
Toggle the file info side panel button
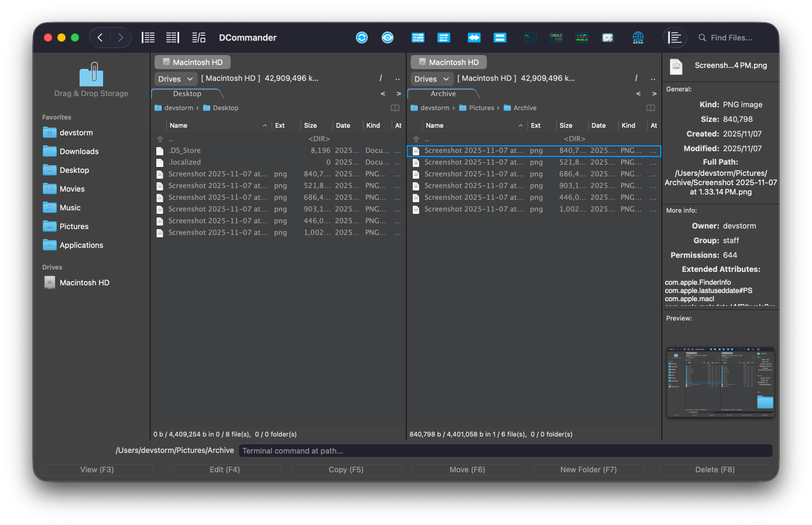pyautogui.click(x=675, y=37)
